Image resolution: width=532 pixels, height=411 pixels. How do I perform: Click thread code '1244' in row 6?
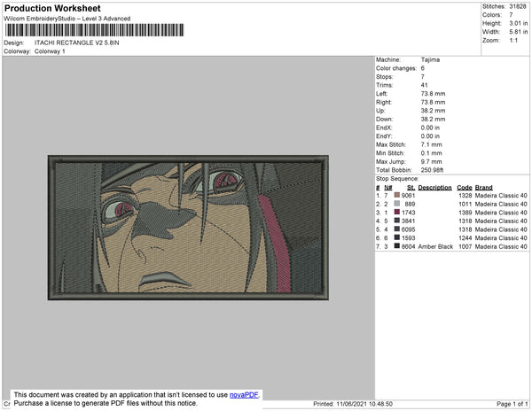pos(465,238)
